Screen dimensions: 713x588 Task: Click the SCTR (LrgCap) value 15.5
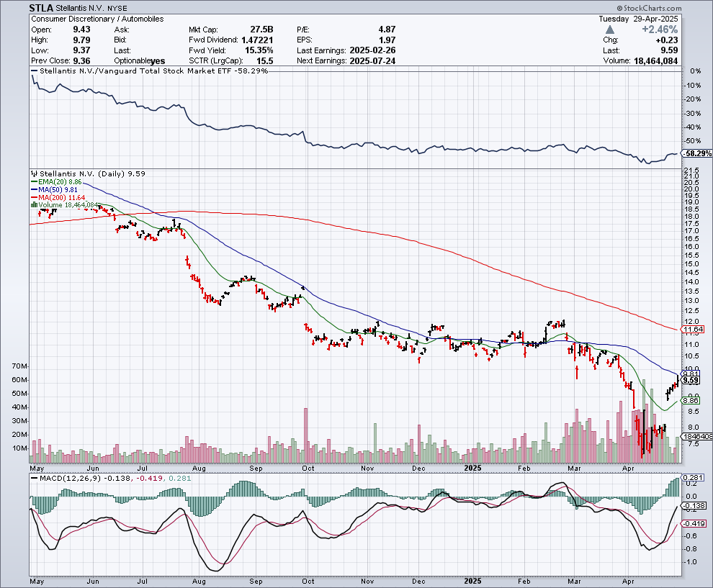264,61
